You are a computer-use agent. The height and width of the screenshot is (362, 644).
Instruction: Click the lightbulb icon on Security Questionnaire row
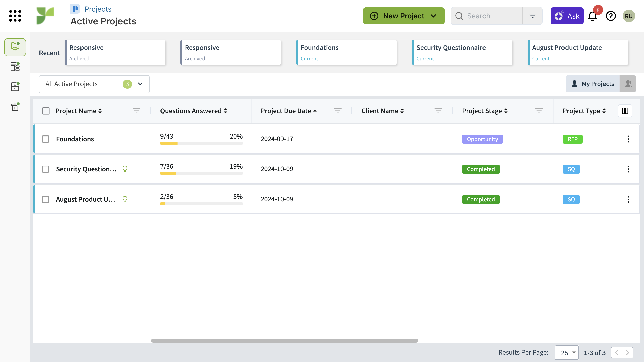(x=125, y=169)
